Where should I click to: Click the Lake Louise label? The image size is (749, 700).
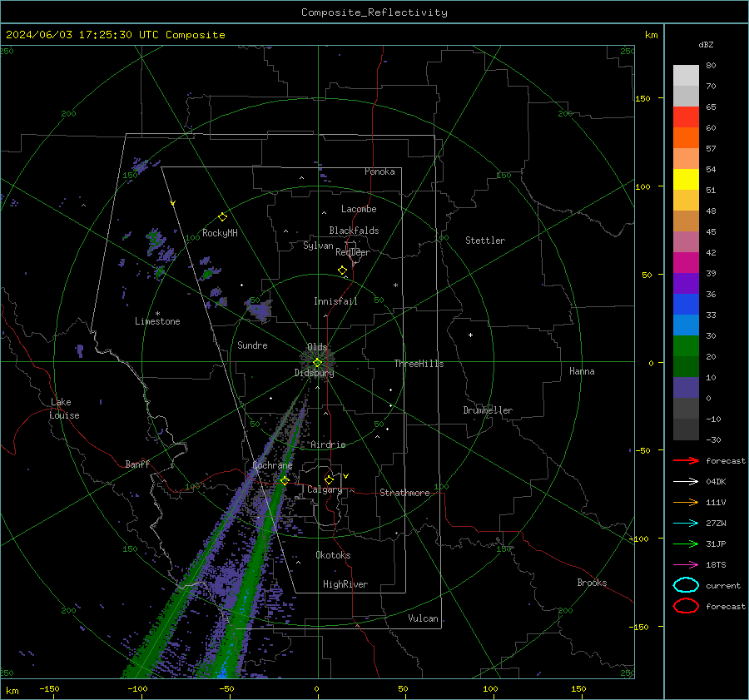point(64,409)
